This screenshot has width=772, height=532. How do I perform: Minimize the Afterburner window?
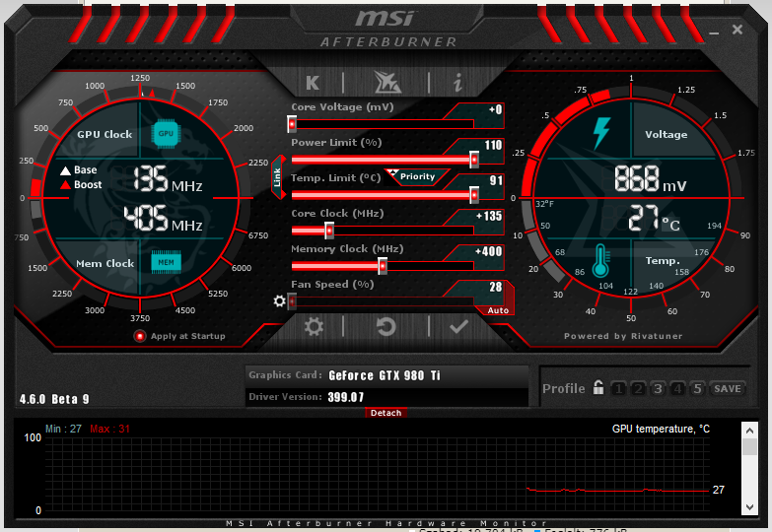(714, 32)
